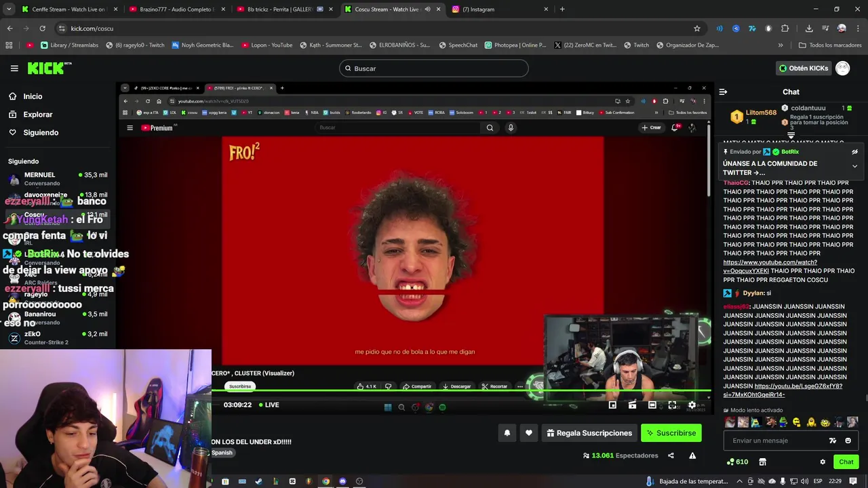
Task: Follow the channel with the heart icon
Action: 529,433
